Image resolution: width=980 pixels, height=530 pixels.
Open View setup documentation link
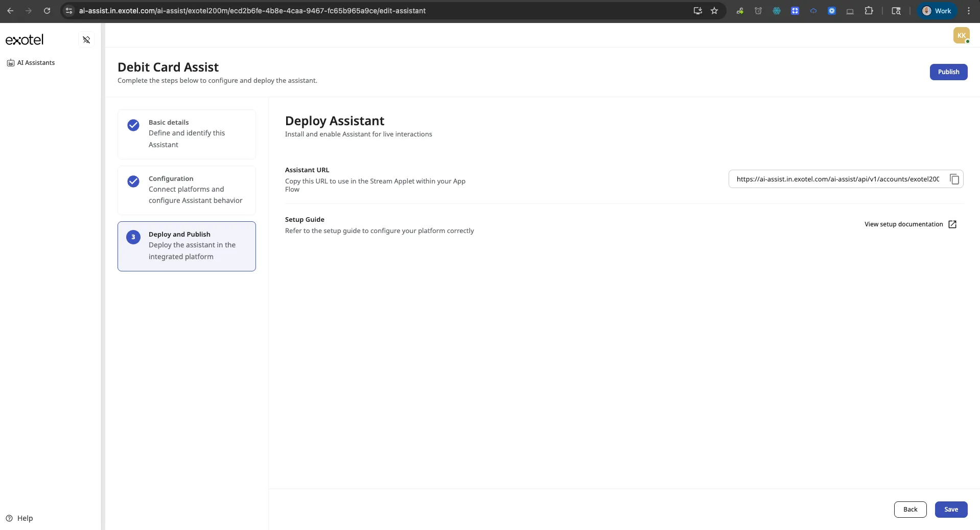pyautogui.click(x=903, y=224)
